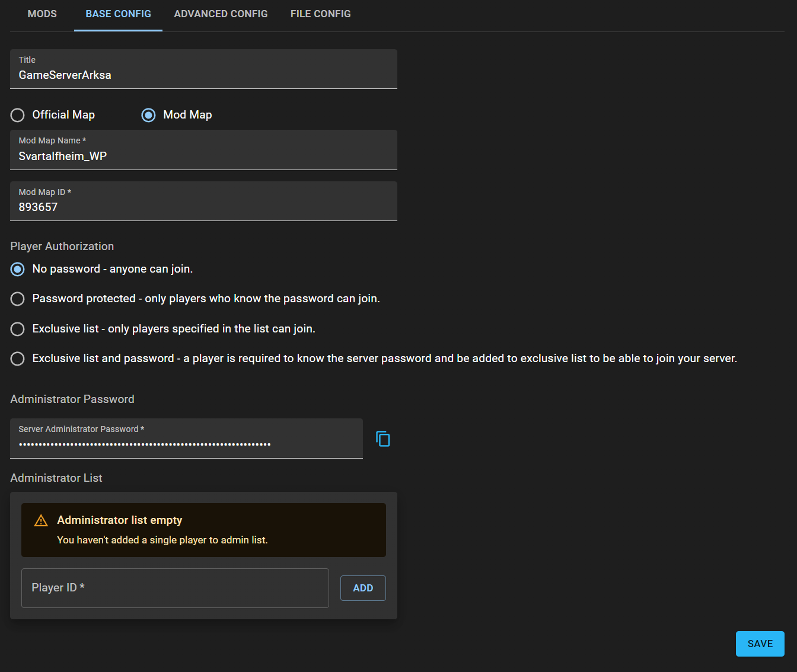The image size is (797, 672).
Task: Click the Player Authorization heading
Action: click(62, 246)
